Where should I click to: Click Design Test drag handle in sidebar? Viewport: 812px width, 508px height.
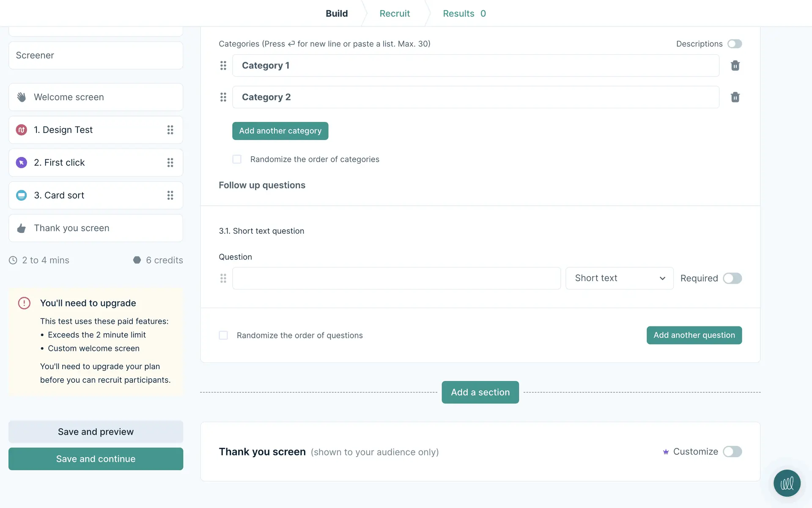170,130
